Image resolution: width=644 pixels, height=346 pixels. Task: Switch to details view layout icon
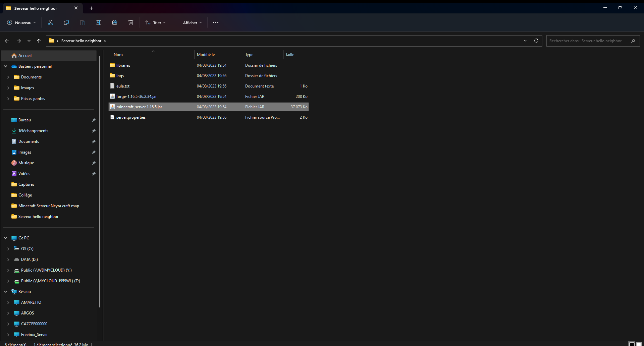632,344
